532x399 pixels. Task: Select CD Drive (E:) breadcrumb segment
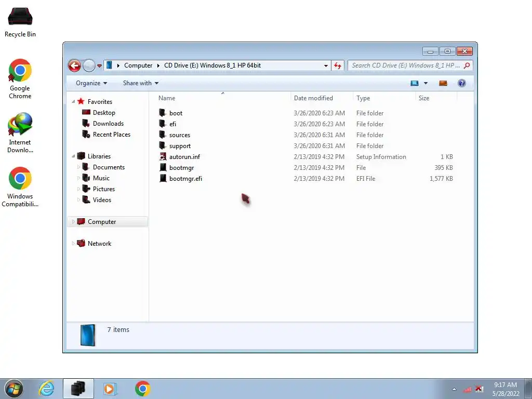click(212, 65)
